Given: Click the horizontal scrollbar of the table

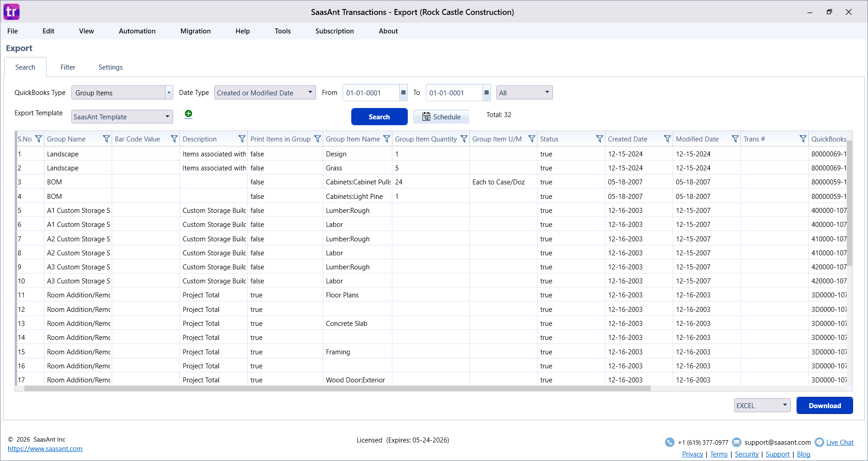Looking at the screenshot, I should (337, 388).
